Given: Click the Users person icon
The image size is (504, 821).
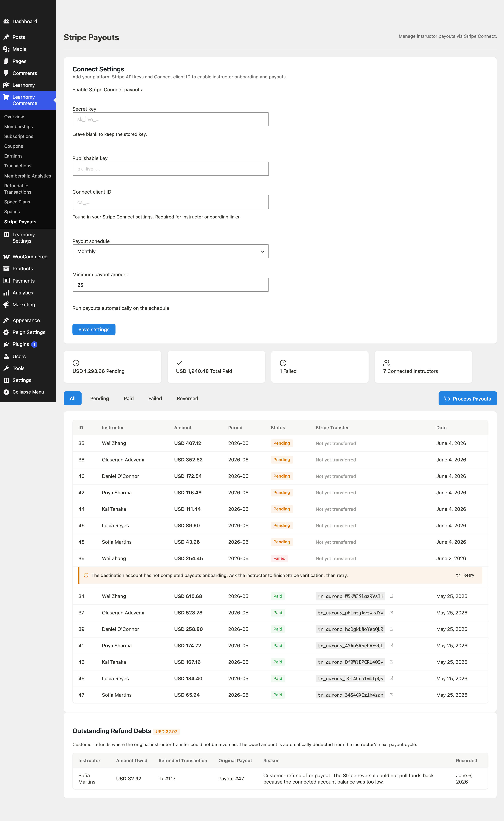Looking at the screenshot, I should click(x=6, y=356).
